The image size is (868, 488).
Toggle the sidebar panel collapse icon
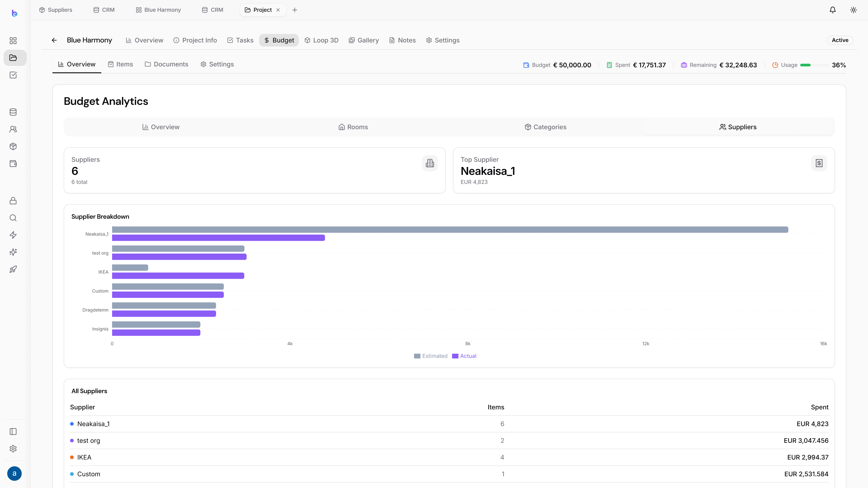coord(13,432)
